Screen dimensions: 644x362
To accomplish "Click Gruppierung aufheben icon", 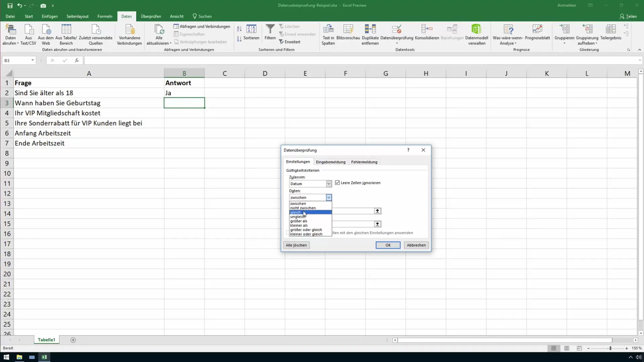I will click(x=587, y=35).
